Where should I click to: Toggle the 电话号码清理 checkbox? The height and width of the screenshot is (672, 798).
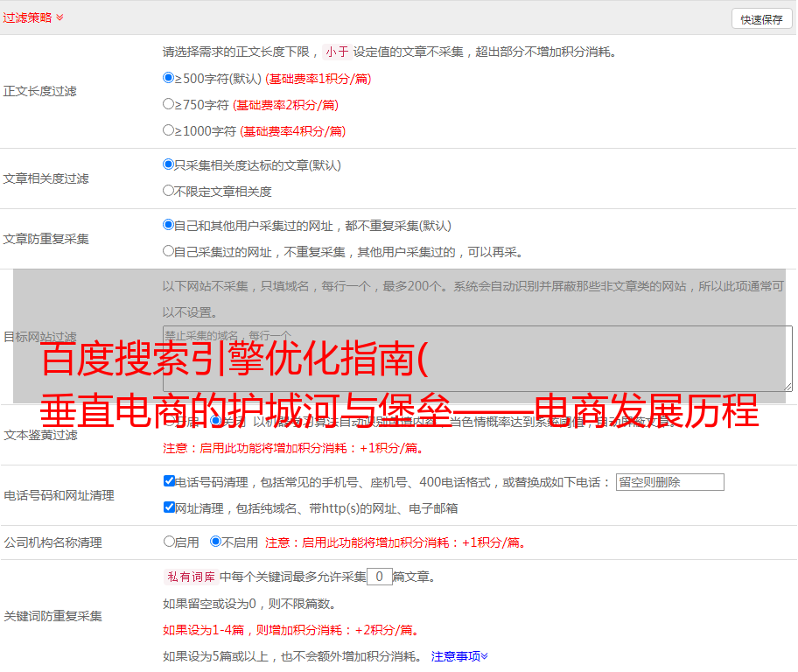point(169,481)
